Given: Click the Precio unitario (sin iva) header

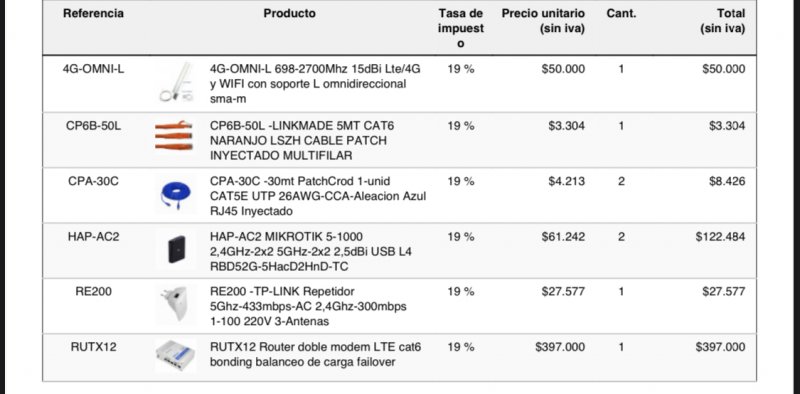Looking at the screenshot, I should pos(543,21).
